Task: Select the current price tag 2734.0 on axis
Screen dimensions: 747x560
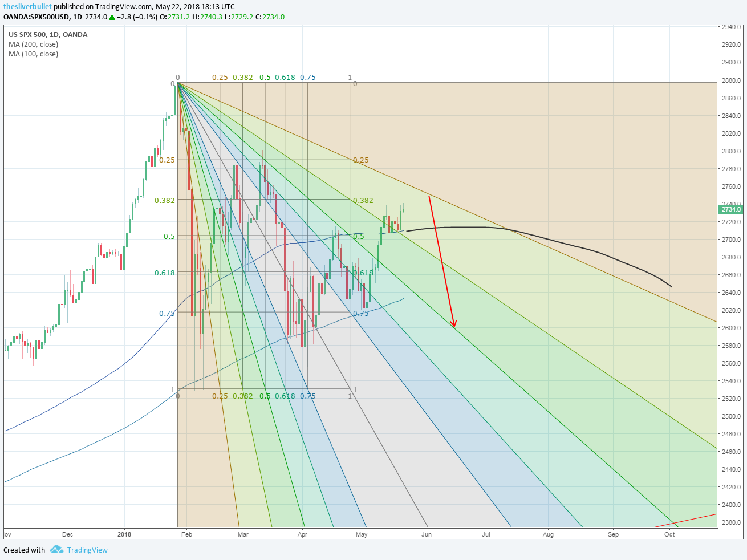Action: pyautogui.click(x=731, y=209)
